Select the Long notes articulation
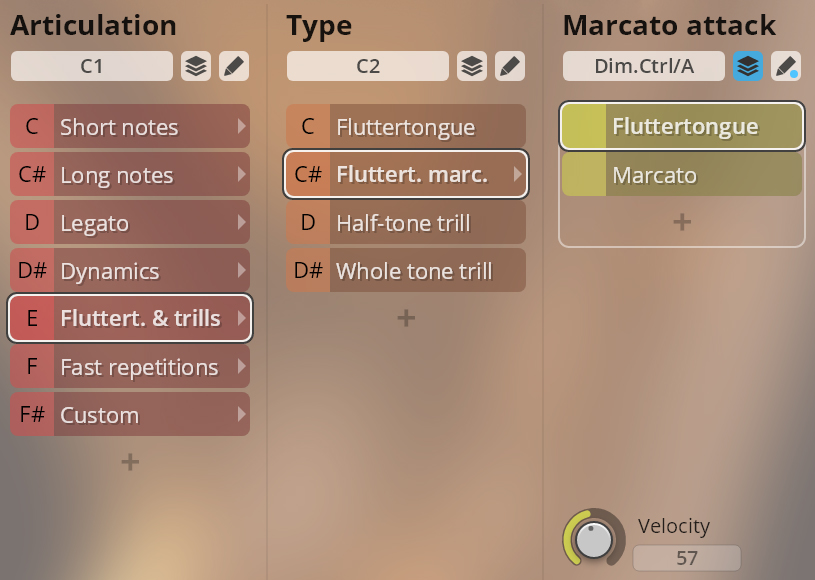 [x=130, y=175]
